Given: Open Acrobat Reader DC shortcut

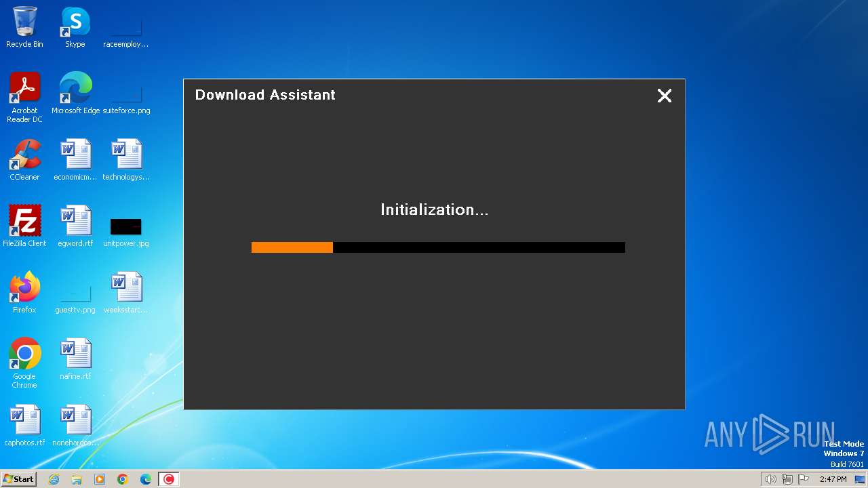Looking at the screenshot, I should 24,98.
